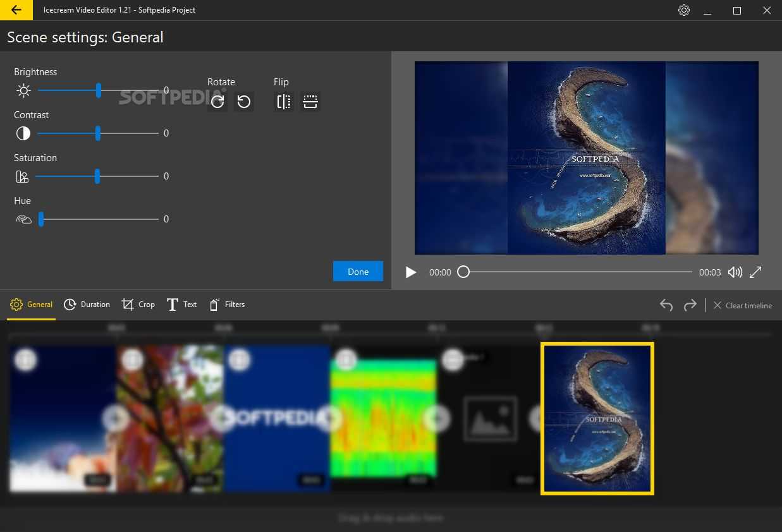This screenshot has width=782, height=532.
Task: Go back using the yellow arrow
Action: point(16,10)
